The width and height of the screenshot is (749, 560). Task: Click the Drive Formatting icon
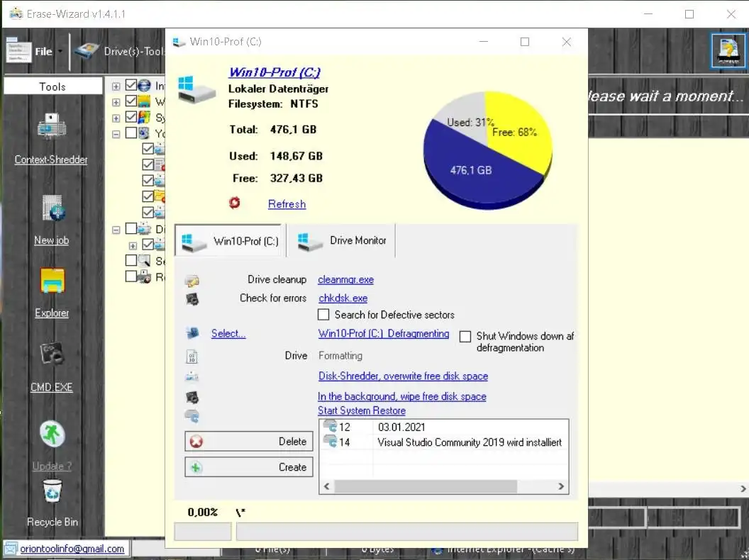coord(192,356)
